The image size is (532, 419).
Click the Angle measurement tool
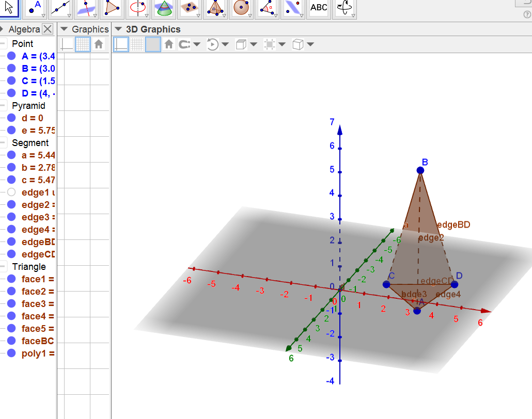coord(267,7)
